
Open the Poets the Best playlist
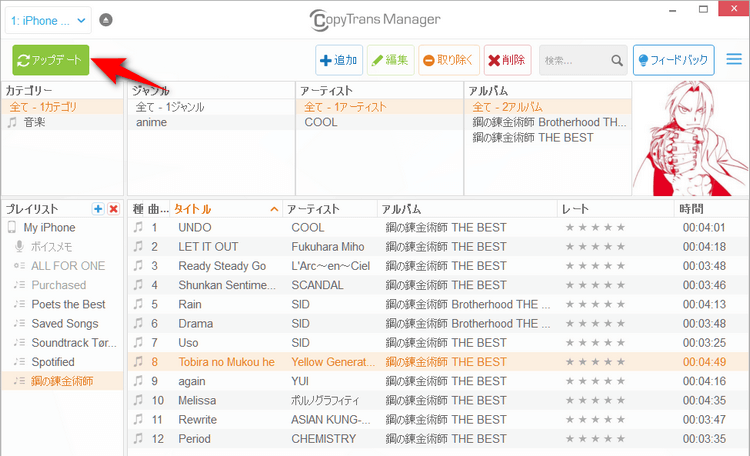click(62, 304)
